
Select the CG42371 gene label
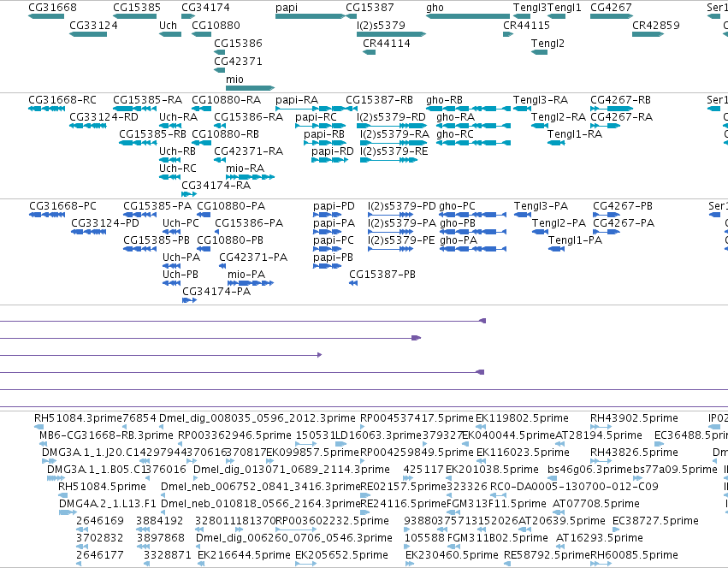pos(238,62)
